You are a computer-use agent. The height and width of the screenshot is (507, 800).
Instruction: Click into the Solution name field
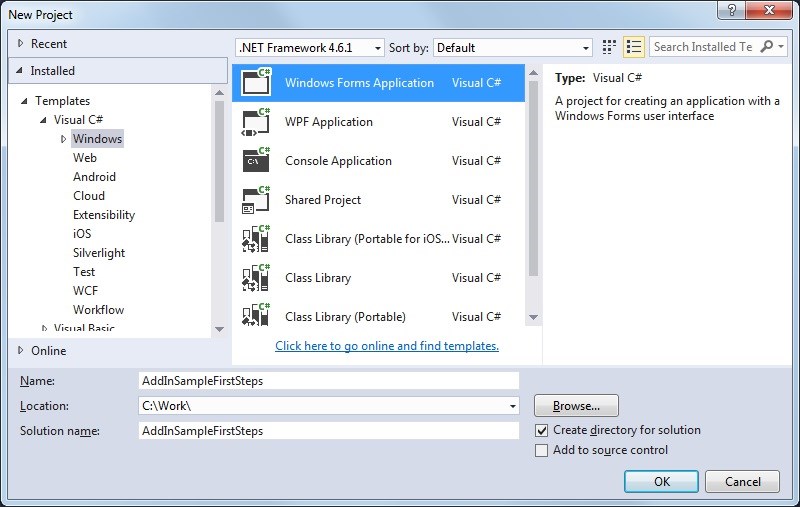coord(329,431)
